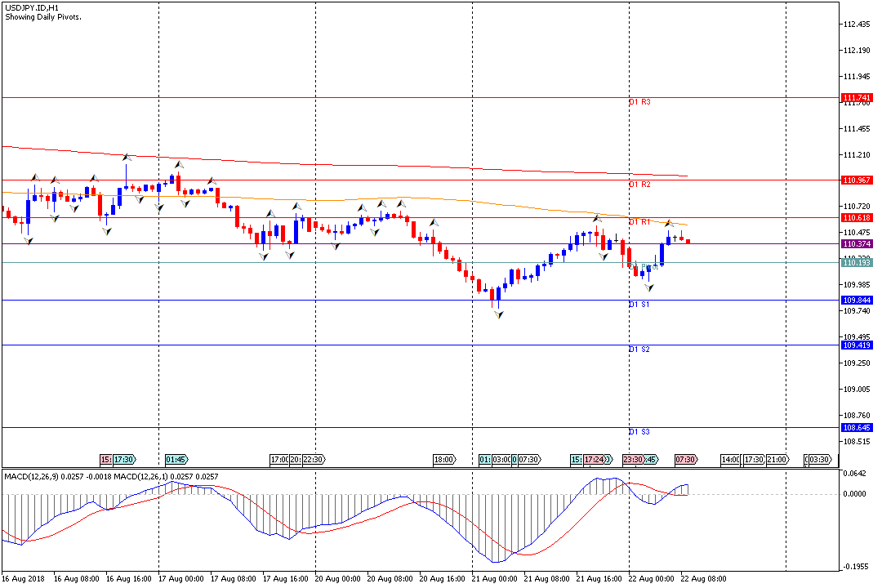Click the D1 Pivot label

pyautogui.click(x=644, y=267)
